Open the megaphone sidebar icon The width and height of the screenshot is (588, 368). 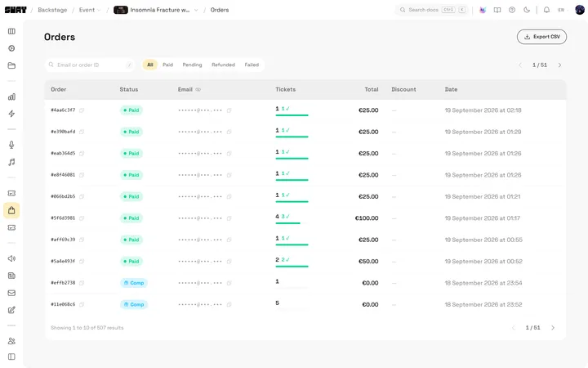click(11, 258)
